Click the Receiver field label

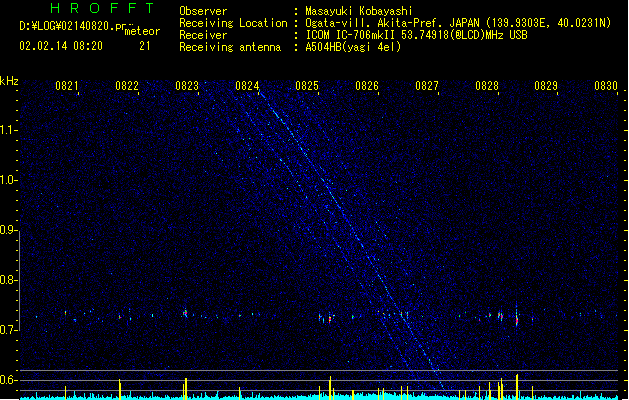(203, 35)
